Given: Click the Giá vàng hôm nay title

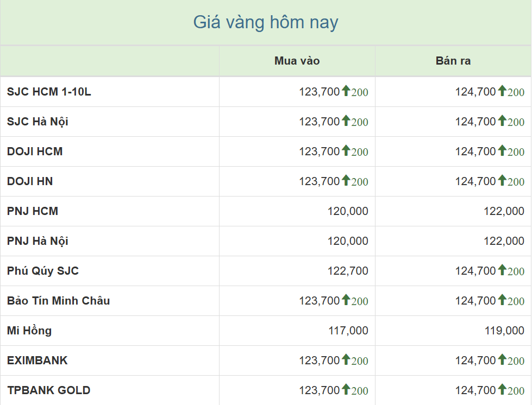Looking at the screenshot, I should tap(266, 22).
